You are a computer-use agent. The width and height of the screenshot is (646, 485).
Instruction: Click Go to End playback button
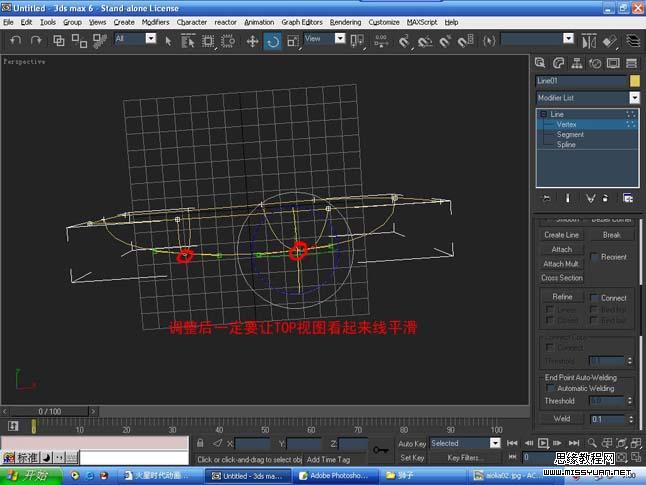tap(574, 443)
